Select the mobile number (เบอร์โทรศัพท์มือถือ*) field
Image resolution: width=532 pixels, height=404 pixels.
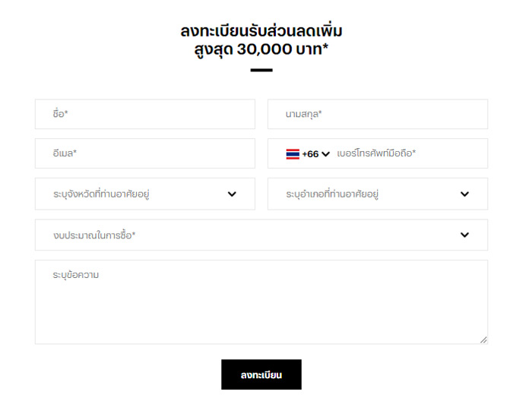[x=407, y=153]
